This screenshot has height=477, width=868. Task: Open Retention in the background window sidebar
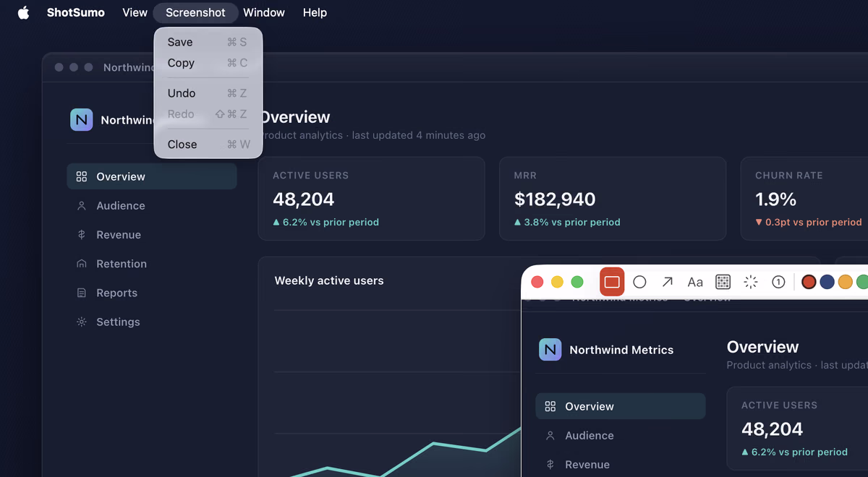(x=152, y=264)
